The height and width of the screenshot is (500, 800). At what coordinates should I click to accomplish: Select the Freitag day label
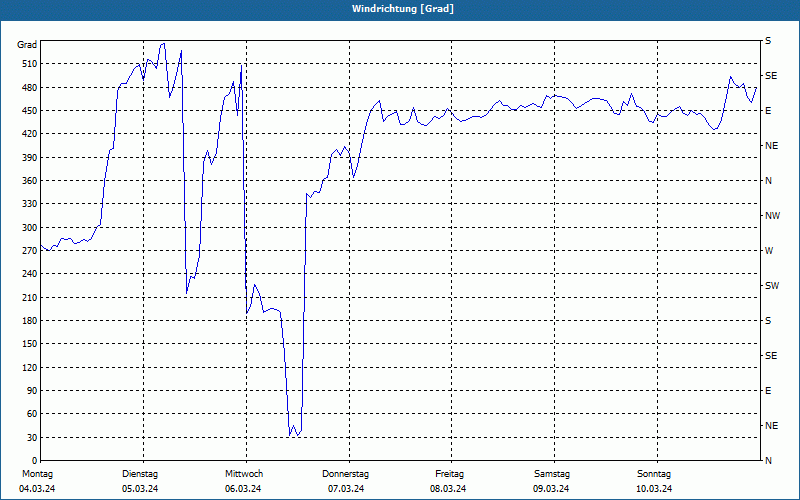[x=449, y=474]
